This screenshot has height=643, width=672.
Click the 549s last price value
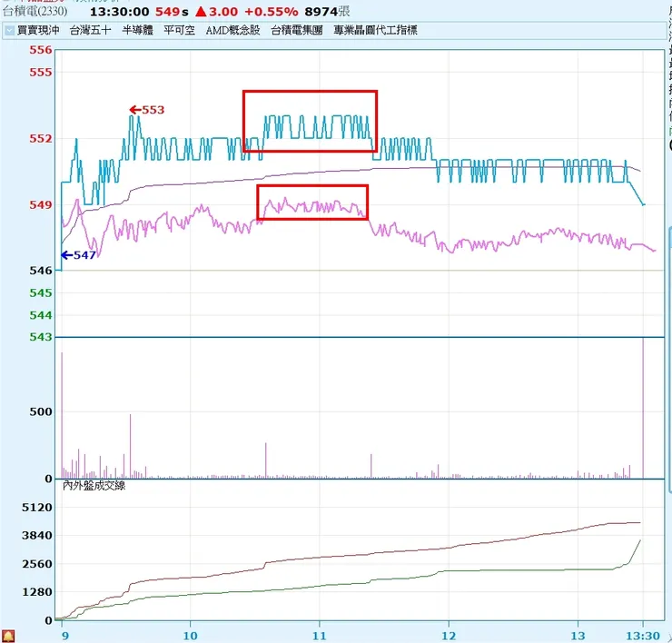click(x=172, y=12)
